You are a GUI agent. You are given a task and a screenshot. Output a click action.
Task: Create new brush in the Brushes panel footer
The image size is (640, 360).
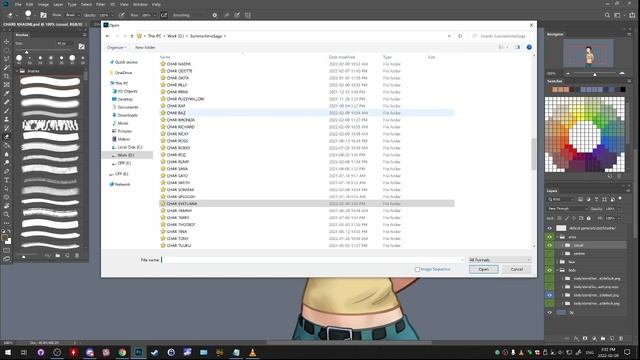pyautogui.click(x=67, y=256)
